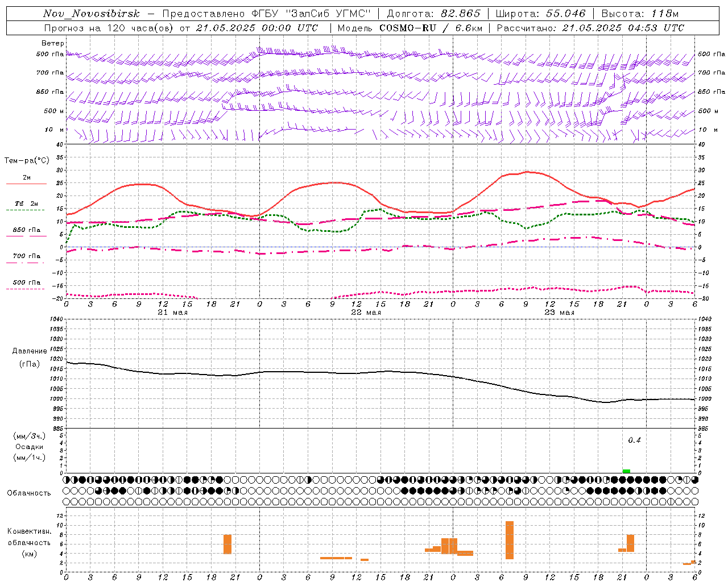Click the 'Ветер' wind panel label
Screen dimensions: 728x582
click(x=52, y=43)
